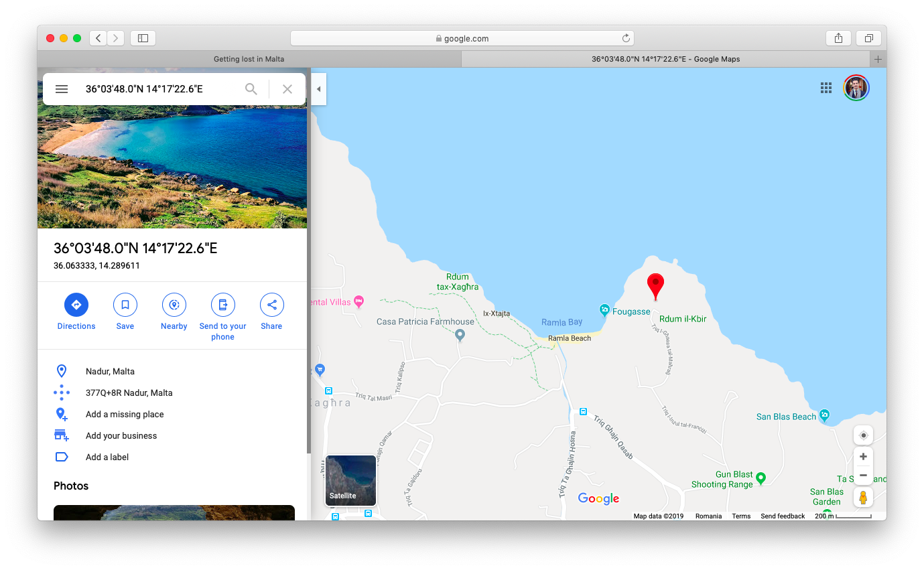Screen dimensions: 924x570
Task: Show all tabs overview
Action: 868,38
